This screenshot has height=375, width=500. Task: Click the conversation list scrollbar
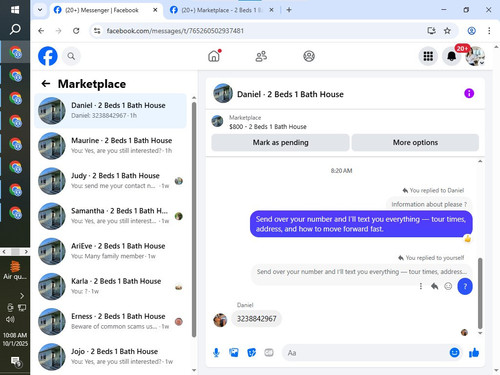click(194, 220)
